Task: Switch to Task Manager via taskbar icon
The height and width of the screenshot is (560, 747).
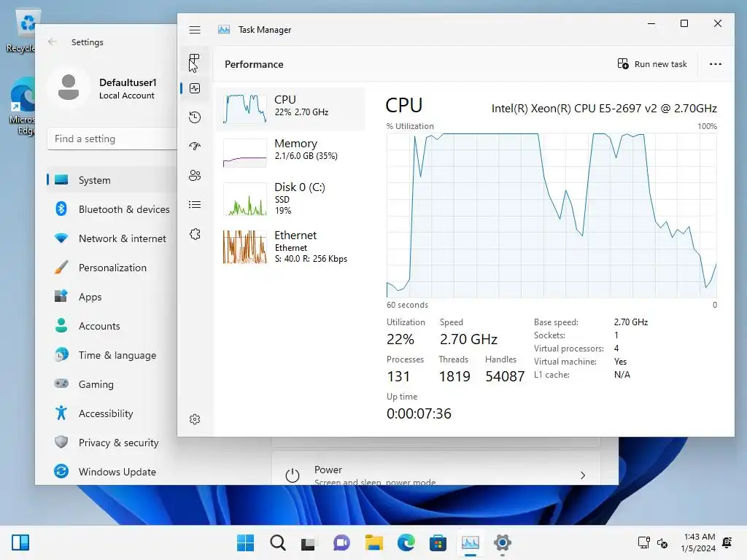Action: (471, 542)
